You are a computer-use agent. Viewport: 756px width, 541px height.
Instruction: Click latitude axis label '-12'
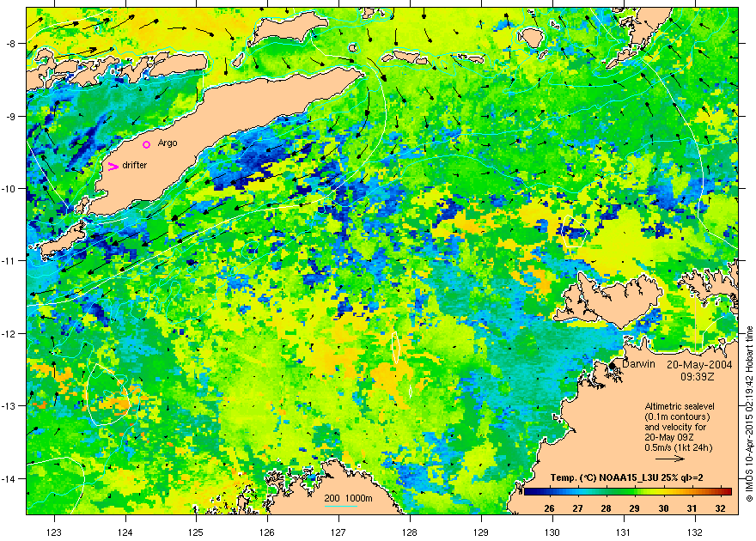(x=9, y=333)
